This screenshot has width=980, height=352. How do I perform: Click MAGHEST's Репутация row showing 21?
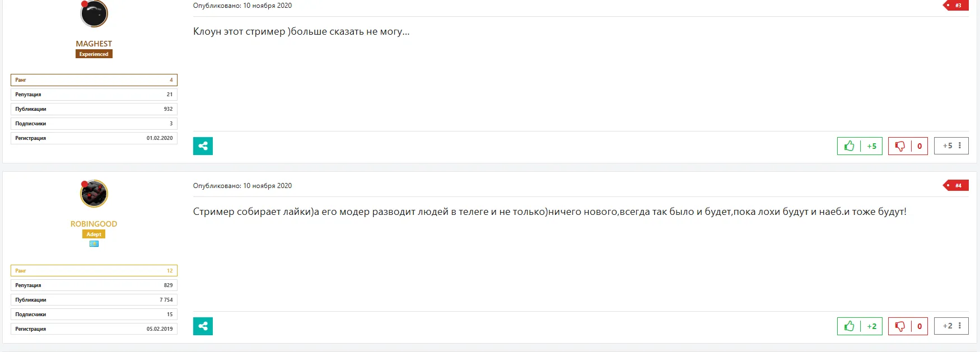[x=94, y=95]
